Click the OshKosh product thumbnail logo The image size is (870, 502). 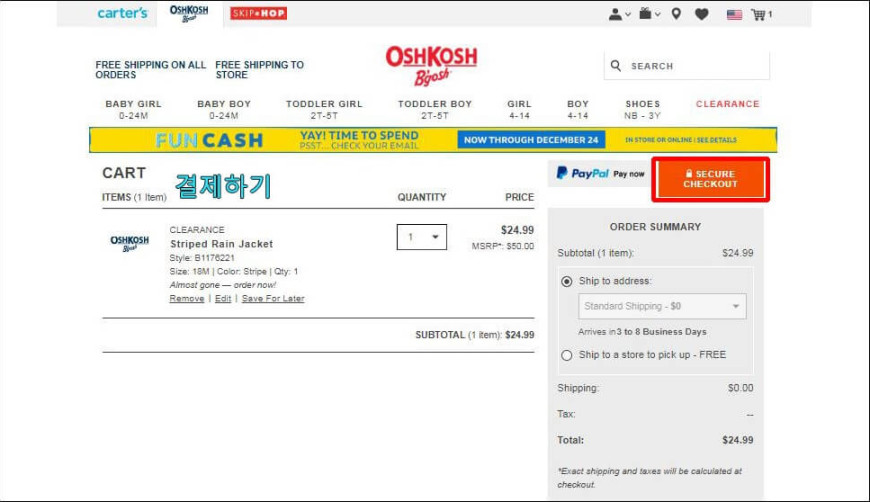[129, 243]
